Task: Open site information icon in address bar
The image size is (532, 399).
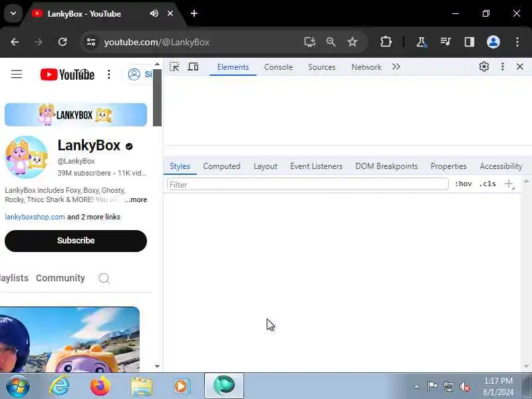Action: [91, 42]
